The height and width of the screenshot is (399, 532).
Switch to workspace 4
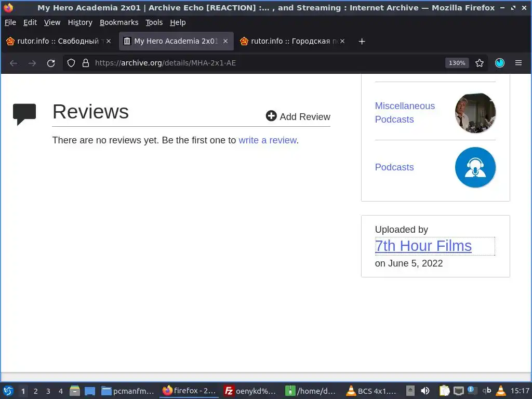tap(61, 391)
